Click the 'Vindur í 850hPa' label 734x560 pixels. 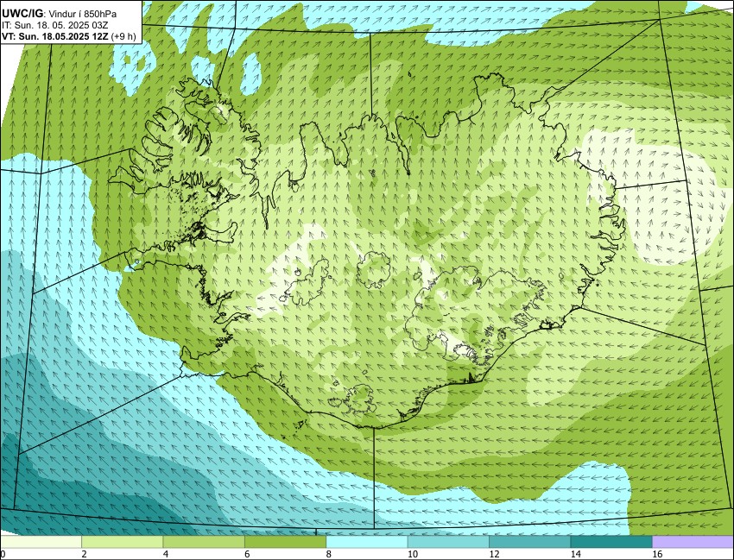82,15
